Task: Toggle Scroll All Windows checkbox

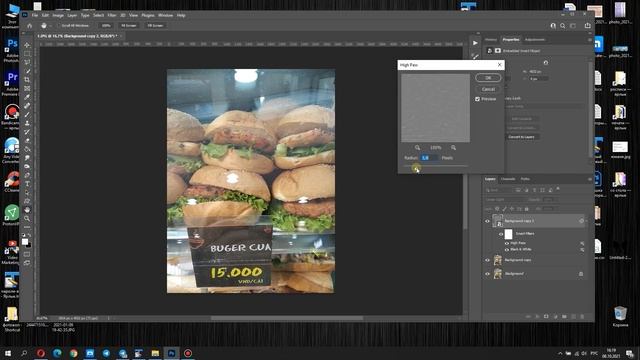Action: pos(59,26)
